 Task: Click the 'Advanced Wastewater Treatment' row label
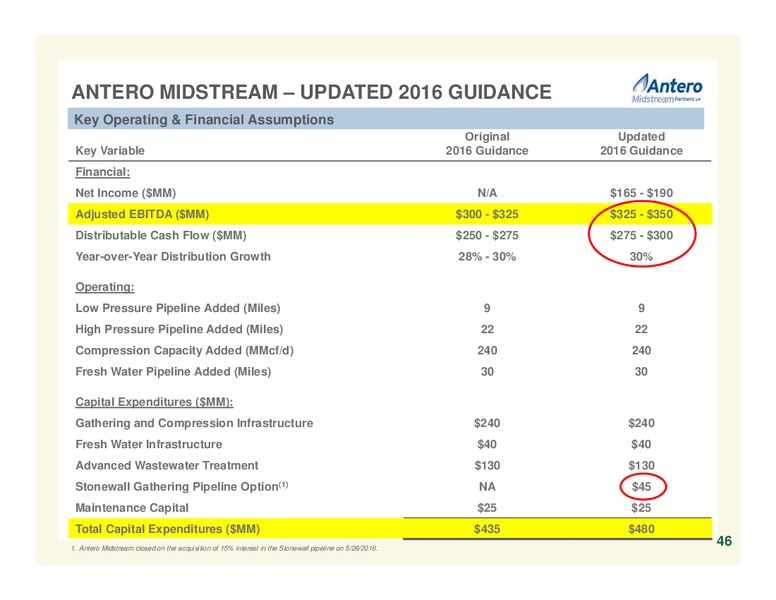coord(167,466)
